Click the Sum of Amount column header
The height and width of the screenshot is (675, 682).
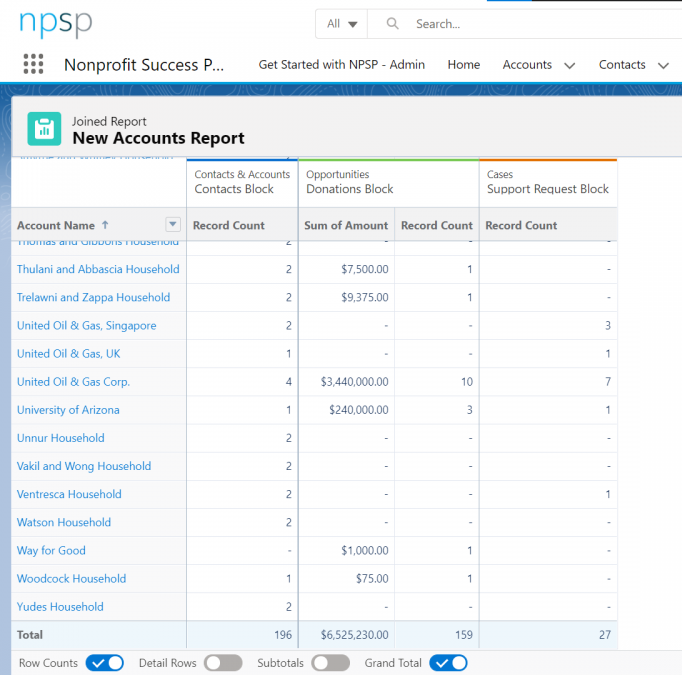pyautogui.click(x=346, y=225)
